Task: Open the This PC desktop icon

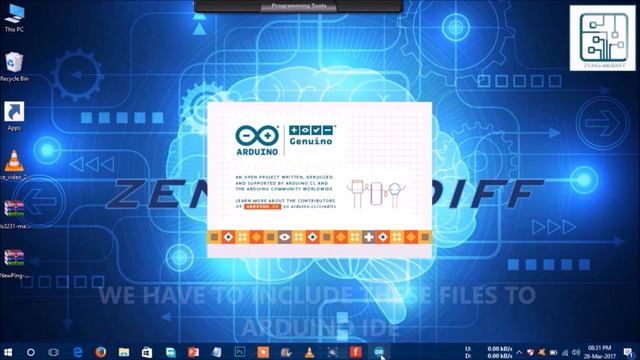Action: [14, 18]
